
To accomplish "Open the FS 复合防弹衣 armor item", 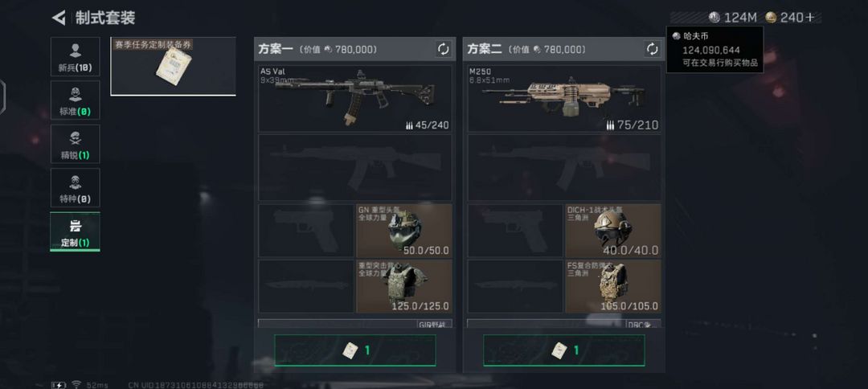I will click(612, 286).
